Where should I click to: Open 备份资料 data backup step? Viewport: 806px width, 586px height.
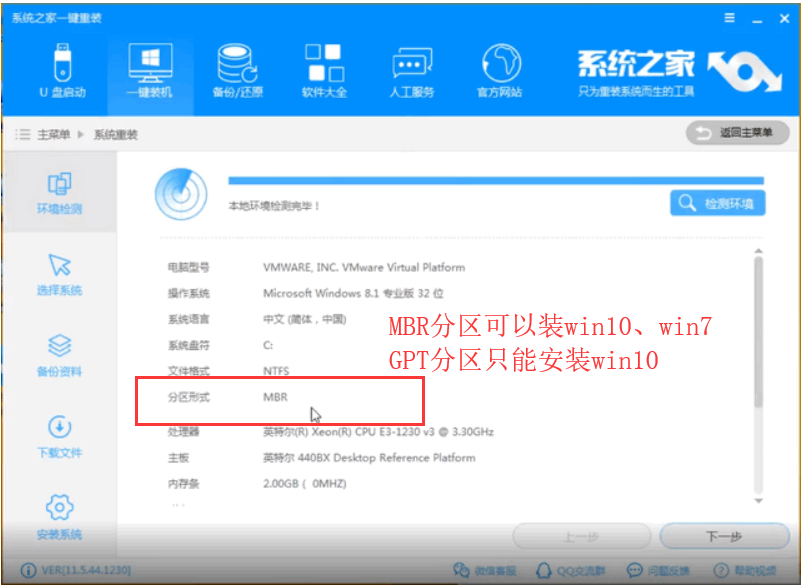(59, 352)
